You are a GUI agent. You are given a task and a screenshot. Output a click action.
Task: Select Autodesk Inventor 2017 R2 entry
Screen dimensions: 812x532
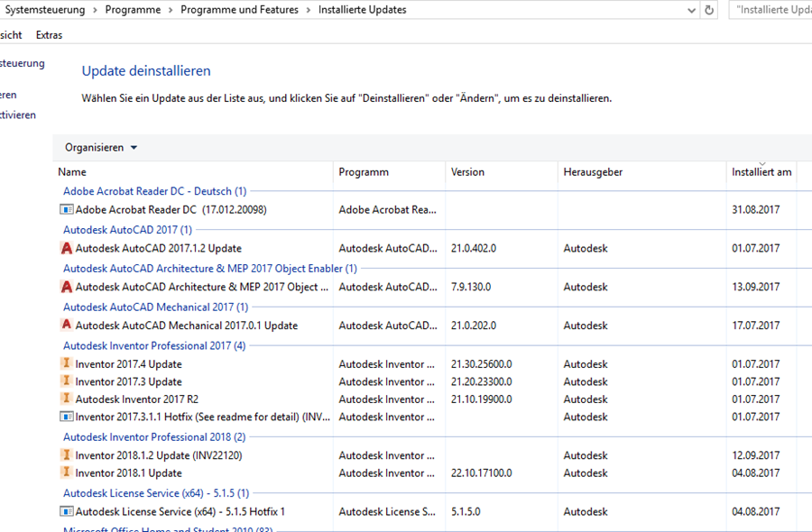137,399
